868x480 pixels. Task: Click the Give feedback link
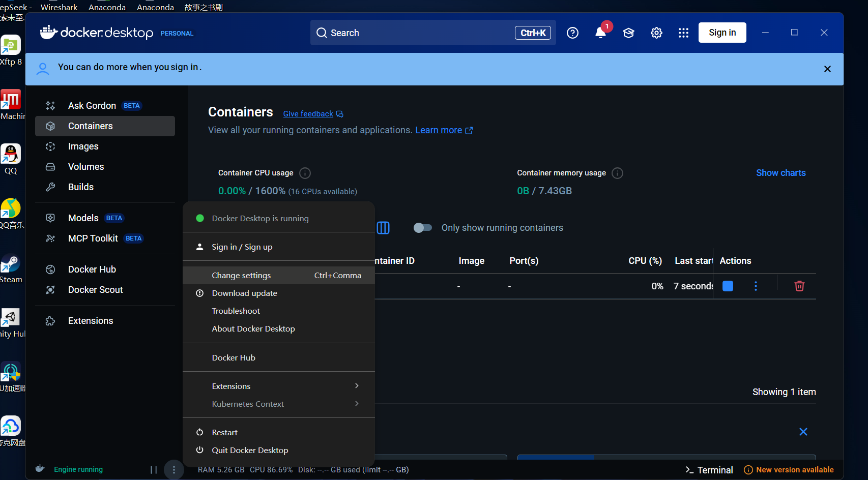(313, 114)
